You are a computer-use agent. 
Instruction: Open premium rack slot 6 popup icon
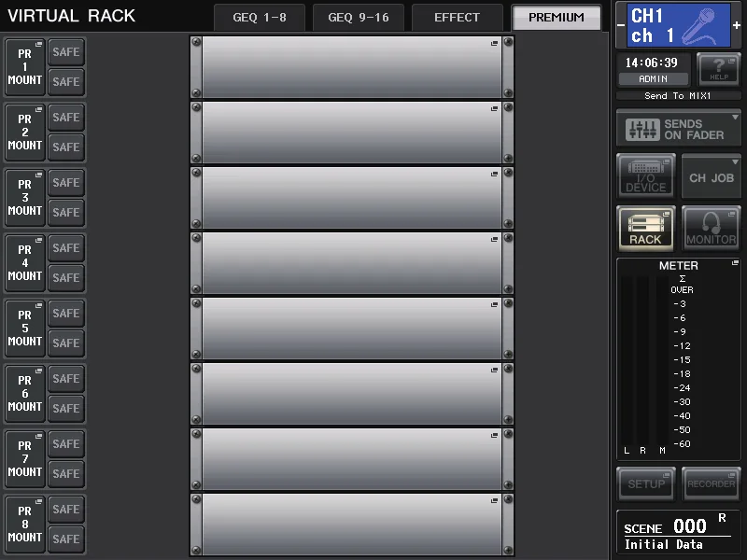[x=494, y=370]
